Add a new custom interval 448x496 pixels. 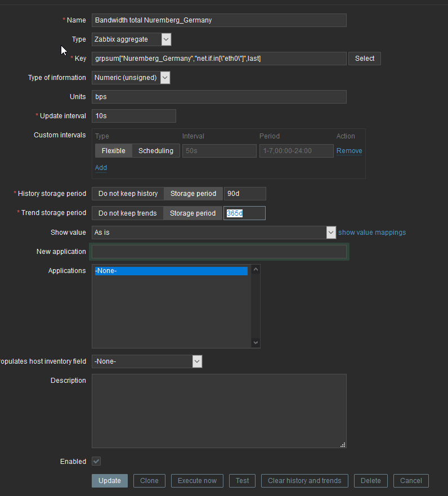[101, 168]
